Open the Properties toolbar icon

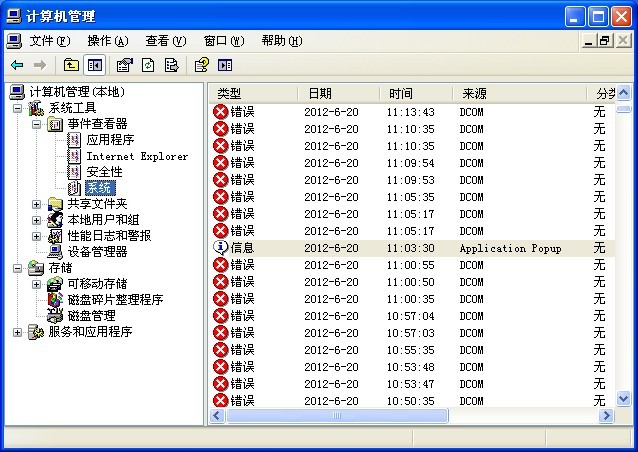125,65
